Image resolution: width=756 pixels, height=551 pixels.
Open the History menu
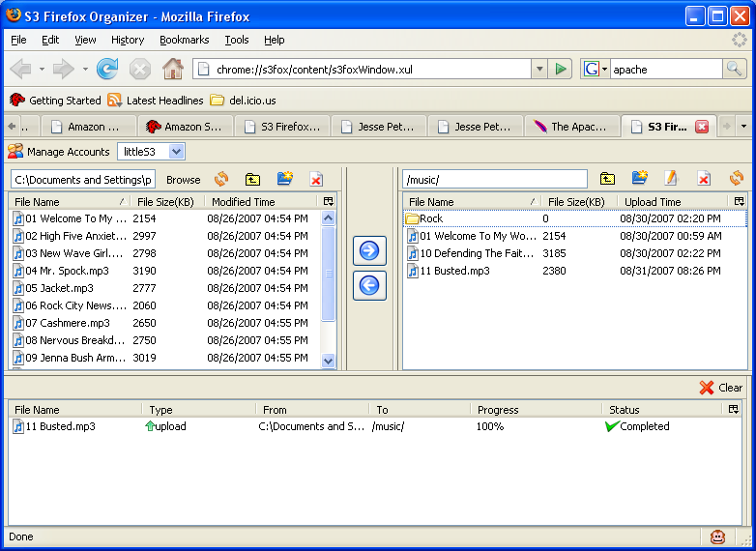coord(128,40)
